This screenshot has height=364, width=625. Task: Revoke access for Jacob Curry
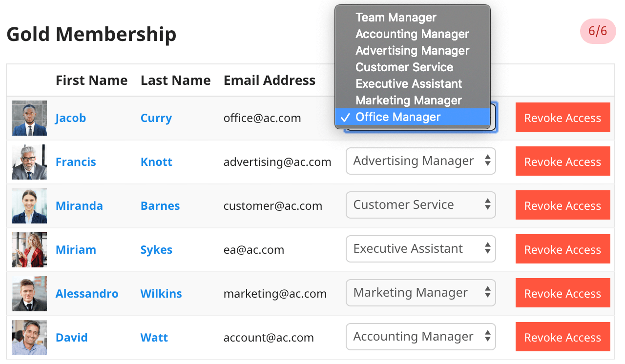562,118
